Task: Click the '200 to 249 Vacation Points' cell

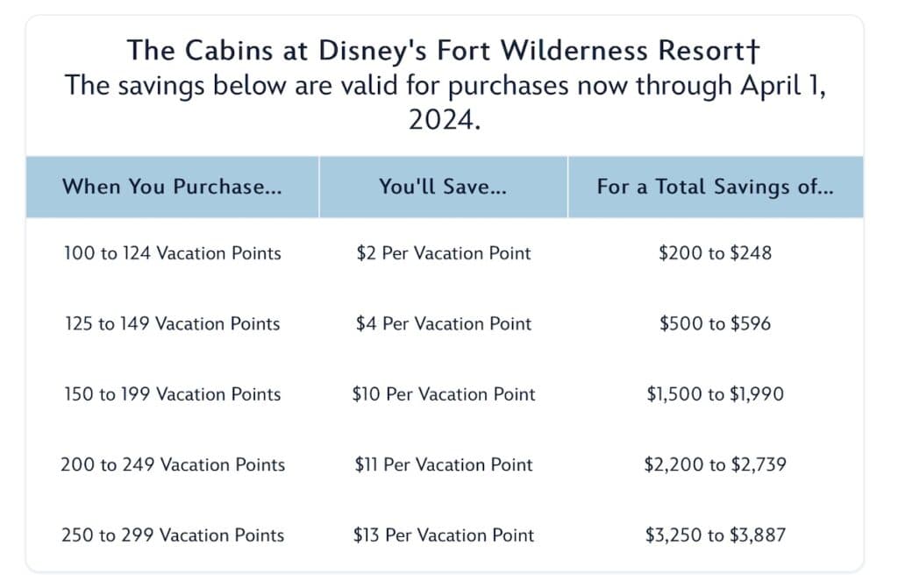Action: coord(173,464)
